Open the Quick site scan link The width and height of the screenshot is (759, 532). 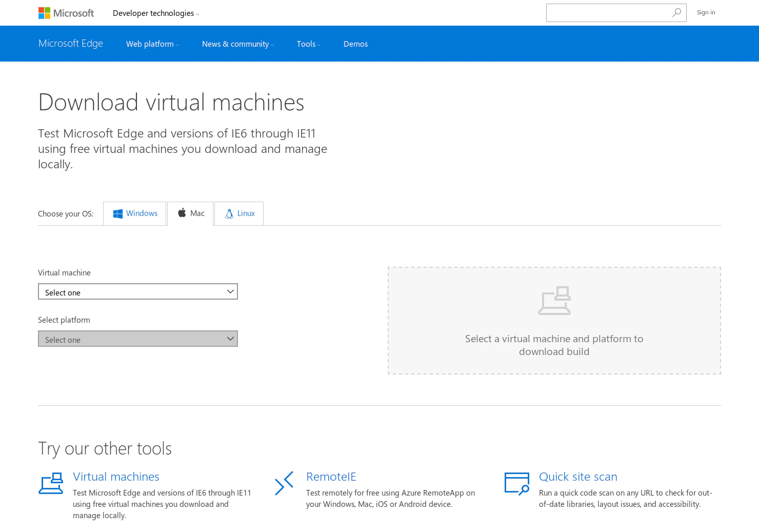coord(578,477)
